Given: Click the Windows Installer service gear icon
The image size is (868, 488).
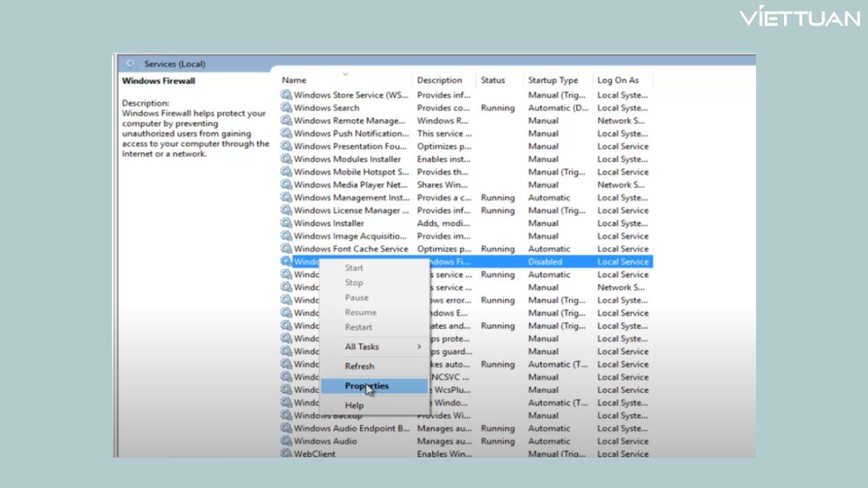Looking at the screenshot, I should click(286, 223).
